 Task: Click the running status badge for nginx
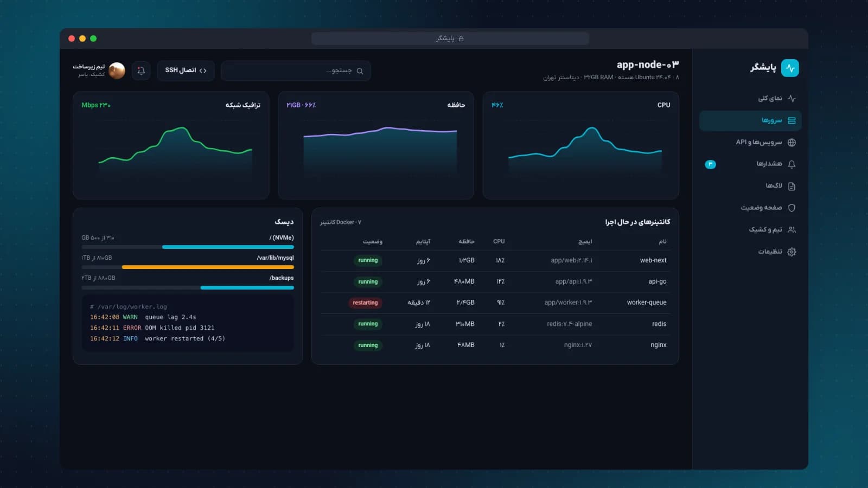[x=368, y=345]
